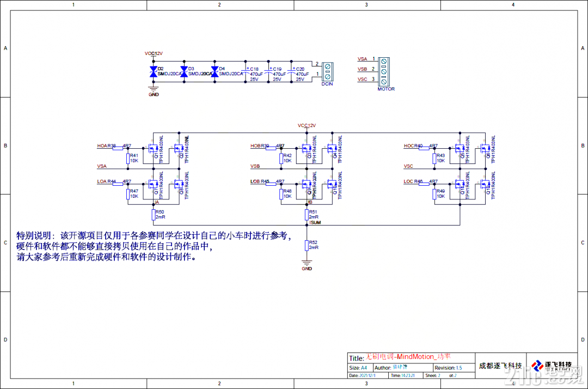
Task: Click the R42 10K resistor symbol
Action: [281, 159]
